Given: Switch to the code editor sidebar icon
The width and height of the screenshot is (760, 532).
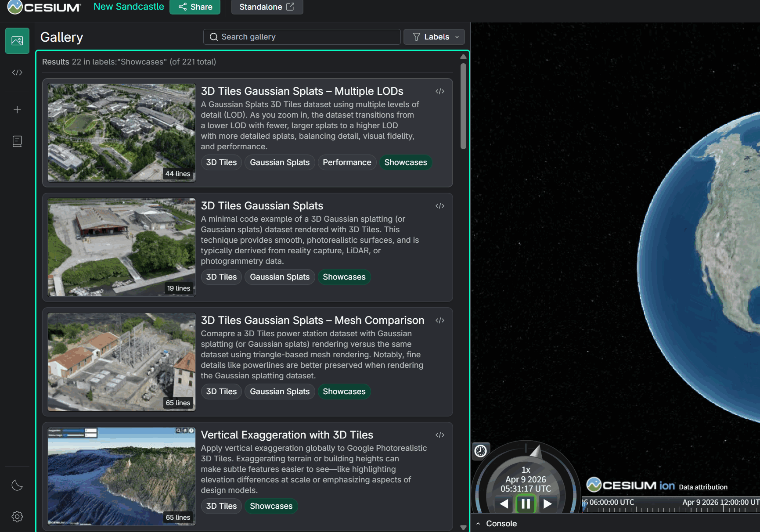Looking at the screenshot, I should tap(17, 72).
